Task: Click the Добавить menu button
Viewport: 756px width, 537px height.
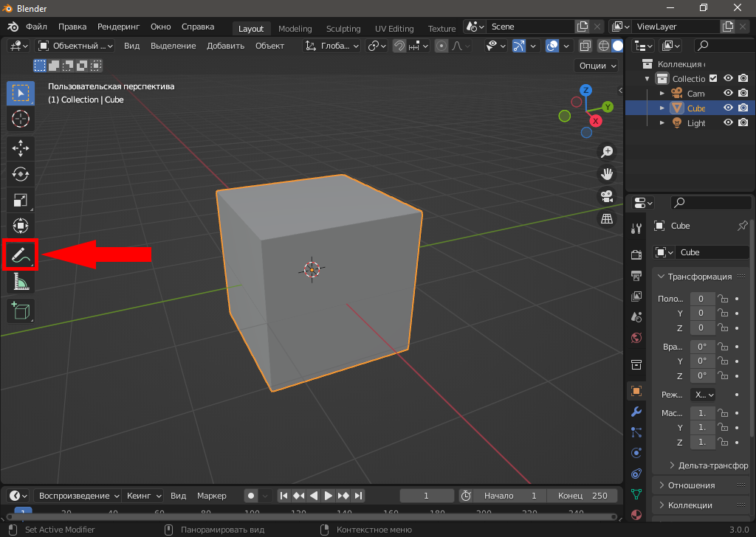Action: click(225, 46)
